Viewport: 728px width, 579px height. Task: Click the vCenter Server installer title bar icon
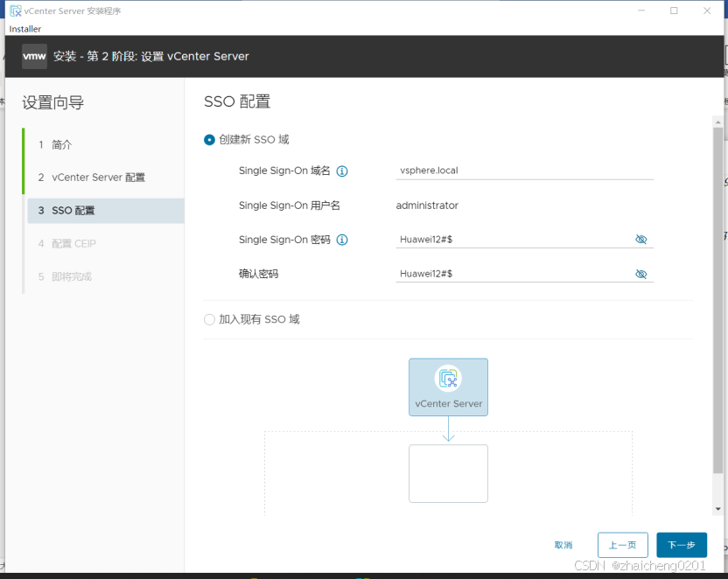pos(16,10)
